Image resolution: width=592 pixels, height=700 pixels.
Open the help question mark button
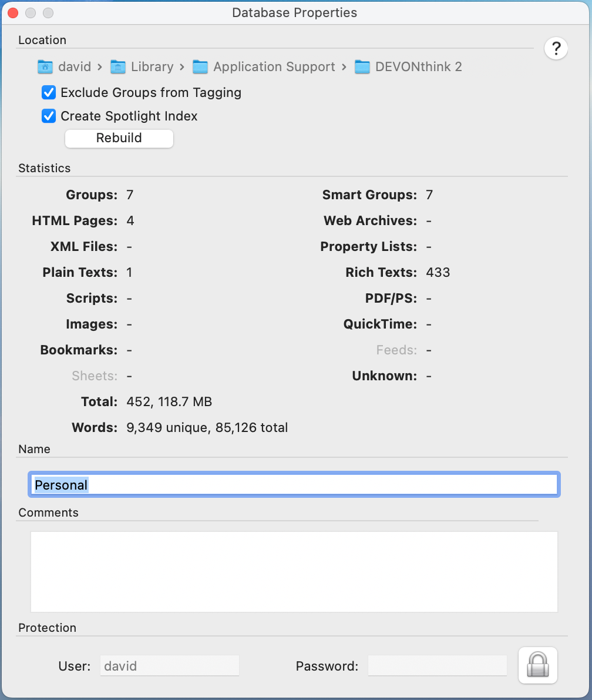tap(556, 49)
